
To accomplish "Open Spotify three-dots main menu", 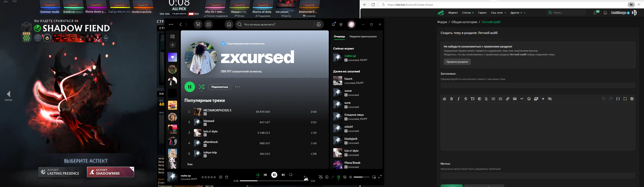I will point(171,25).
